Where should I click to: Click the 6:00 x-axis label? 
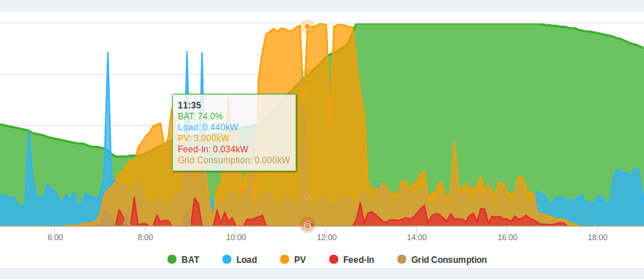(x=55, y=237)
